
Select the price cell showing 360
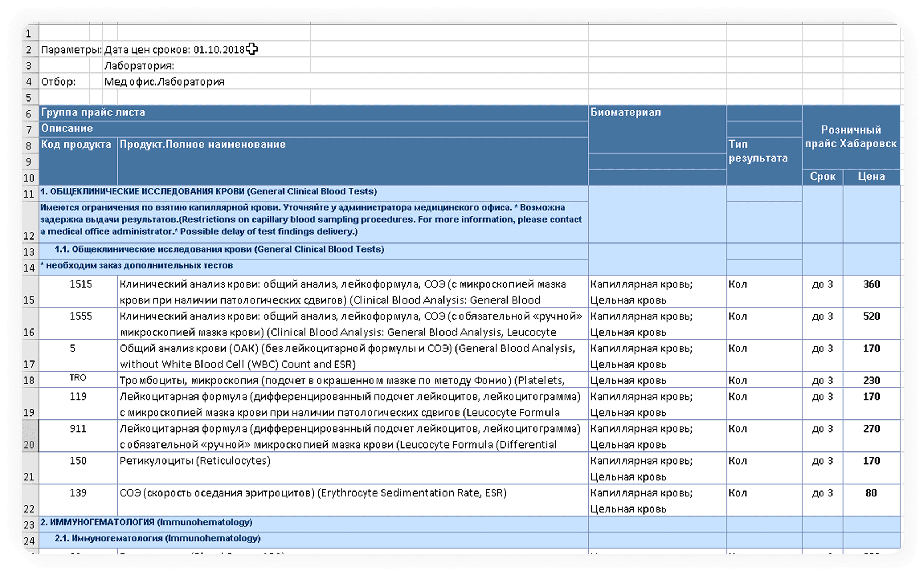872,291
